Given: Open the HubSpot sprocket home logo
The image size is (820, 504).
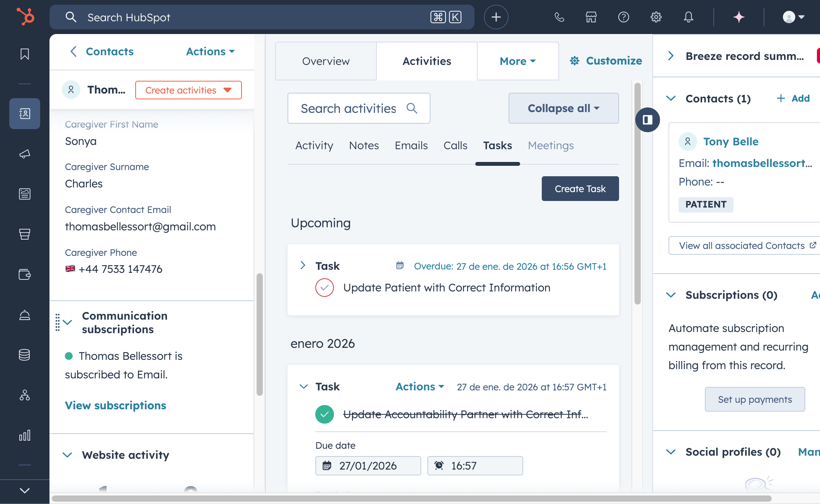Looking at the screenshot, I should tap(26, 17).
